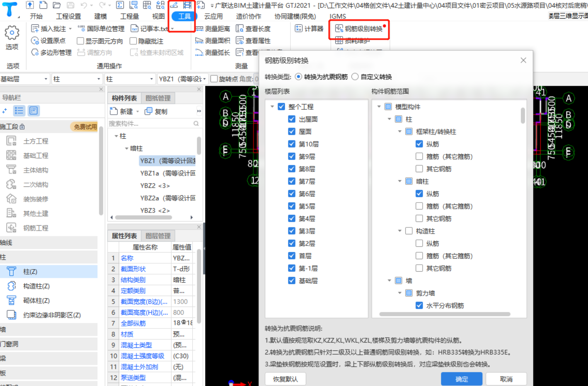The image size is (588, 386).
Task: Click 截面宽度(B边) property link
Action: [144, 302]
